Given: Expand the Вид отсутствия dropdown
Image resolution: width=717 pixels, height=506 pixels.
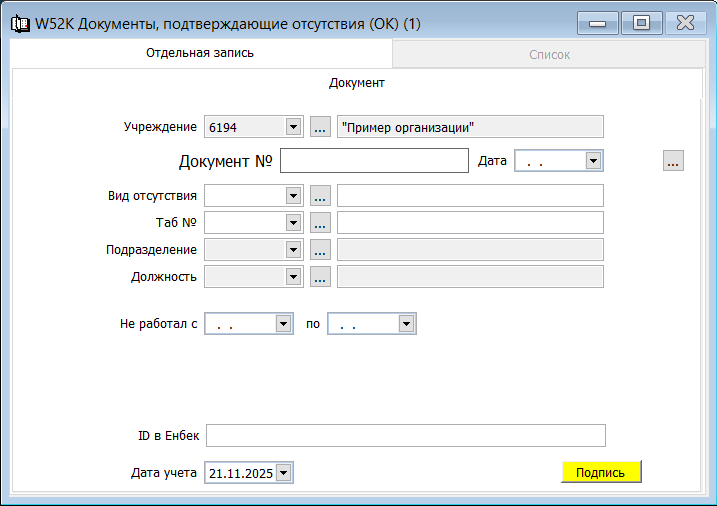Looking at the screenshot, I should tap(293, 196).
